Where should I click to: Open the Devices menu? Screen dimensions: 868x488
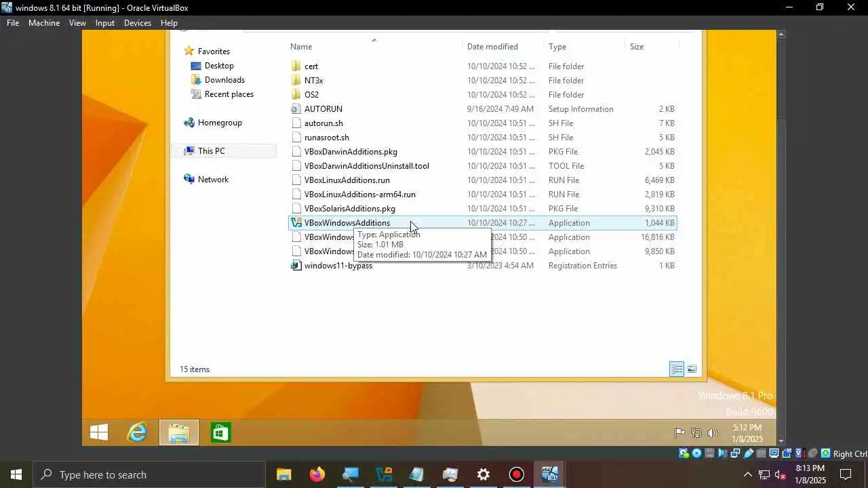(138, 23)
